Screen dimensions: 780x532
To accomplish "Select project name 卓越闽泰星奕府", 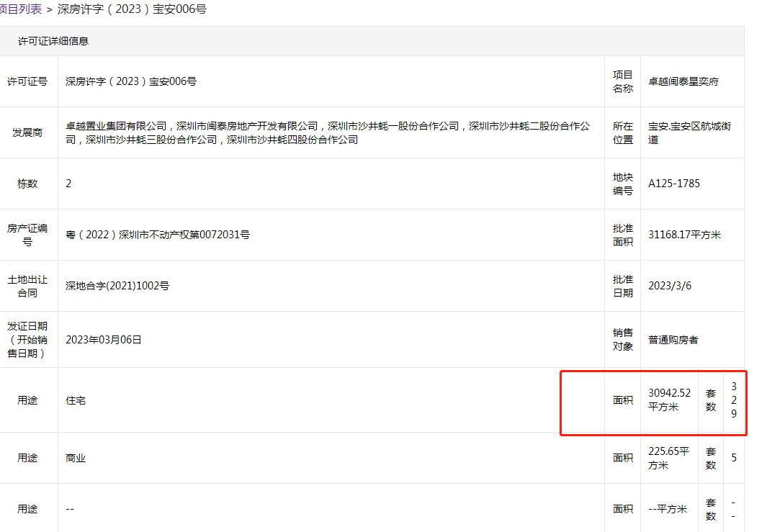I will pos(683,81).
